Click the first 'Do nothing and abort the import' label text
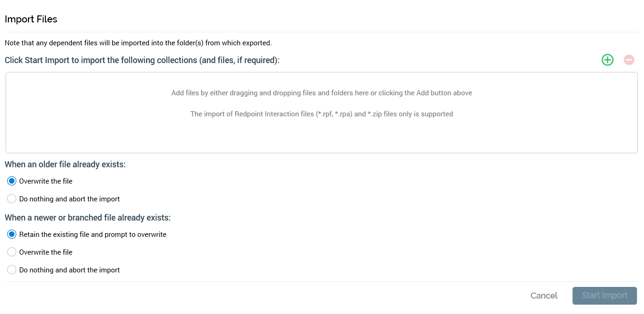 coord(69,199)
